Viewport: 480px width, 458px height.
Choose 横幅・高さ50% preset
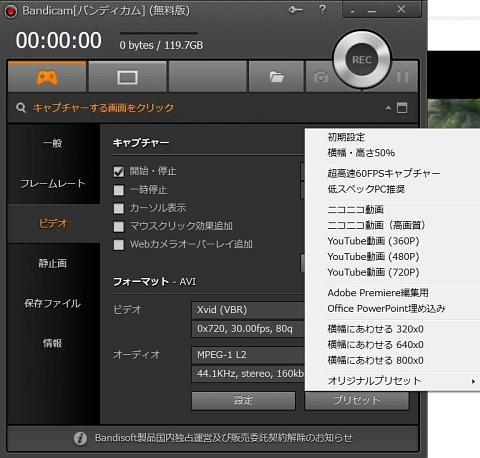(x=393, y=153)
